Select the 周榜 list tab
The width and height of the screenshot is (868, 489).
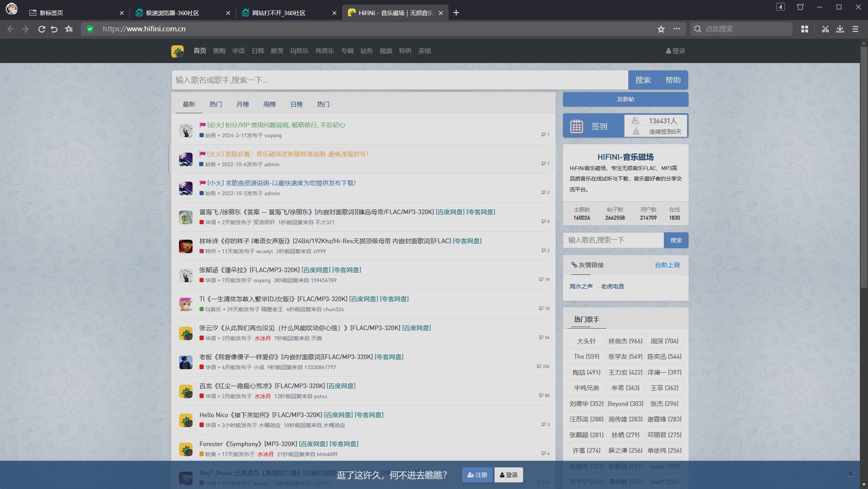click(x=269, y=104)
